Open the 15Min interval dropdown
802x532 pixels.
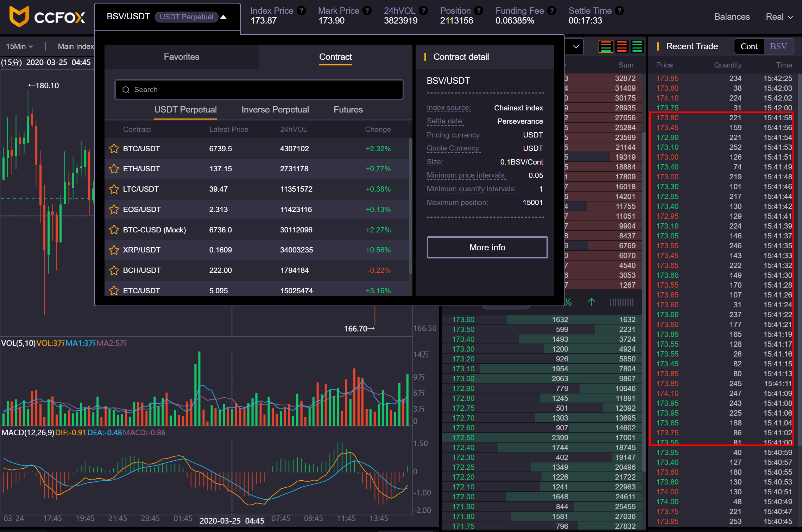tap(20, 46)
